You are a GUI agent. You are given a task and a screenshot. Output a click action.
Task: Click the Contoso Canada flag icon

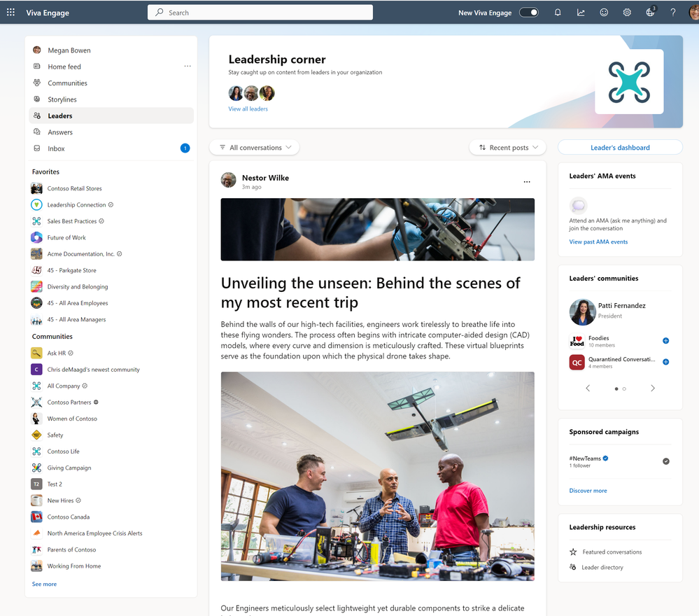(x=36, y=517)
